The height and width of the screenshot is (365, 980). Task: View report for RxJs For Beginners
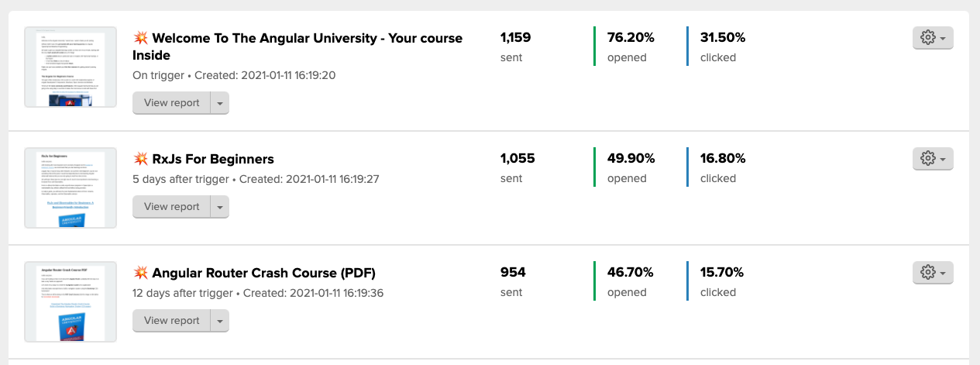171,207
